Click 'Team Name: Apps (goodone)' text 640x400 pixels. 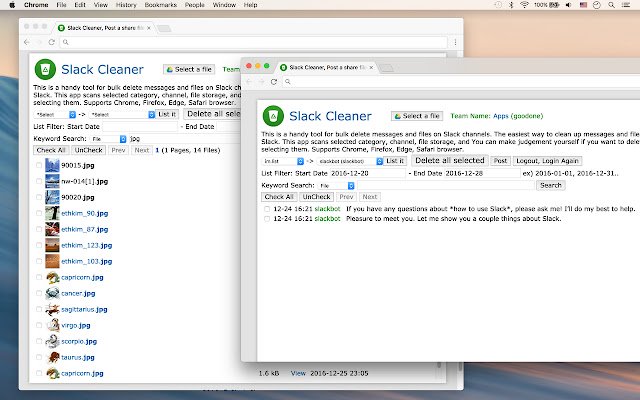(497, 116)
